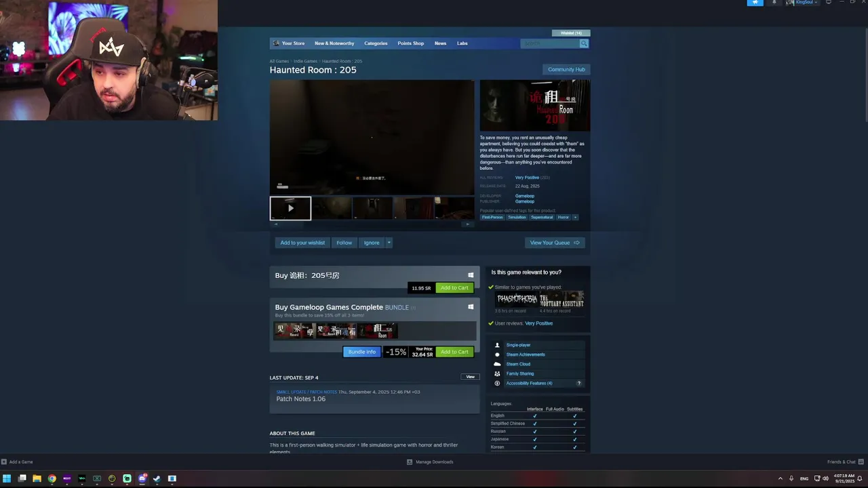
Task: Open File Explorer from taskbar
Action: pos(37,479)
